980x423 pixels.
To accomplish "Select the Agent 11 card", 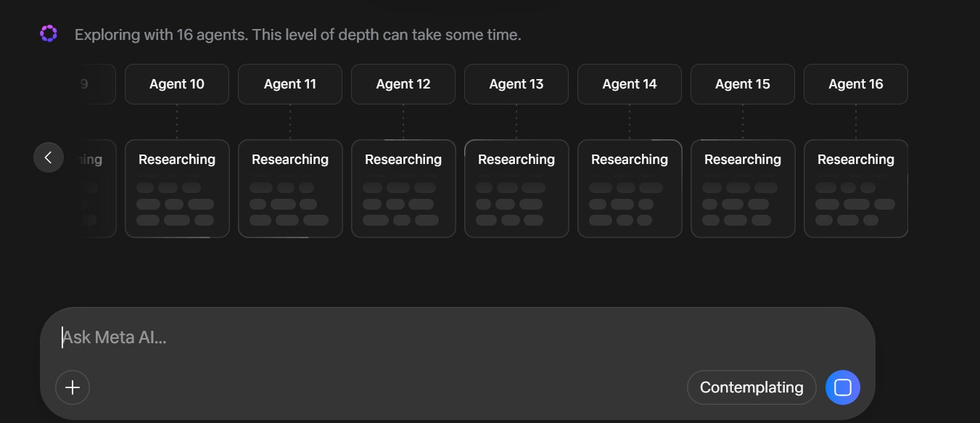I will [290, 84].
